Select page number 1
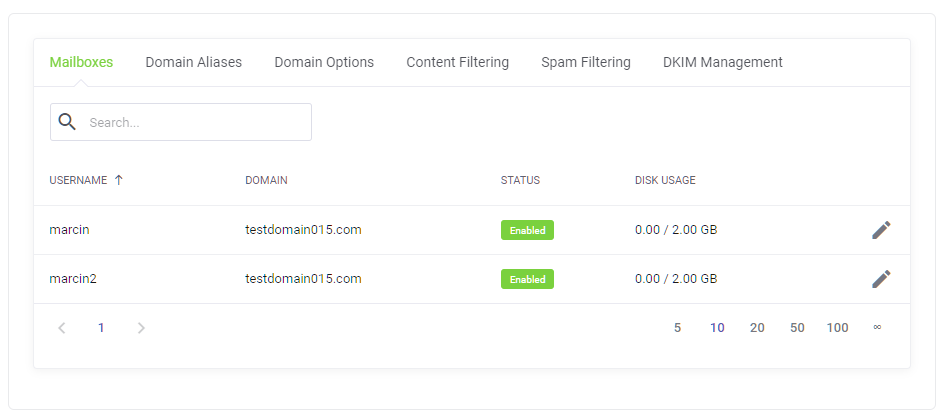This screenshot has width=943, height=413. (x=101, y=328)
